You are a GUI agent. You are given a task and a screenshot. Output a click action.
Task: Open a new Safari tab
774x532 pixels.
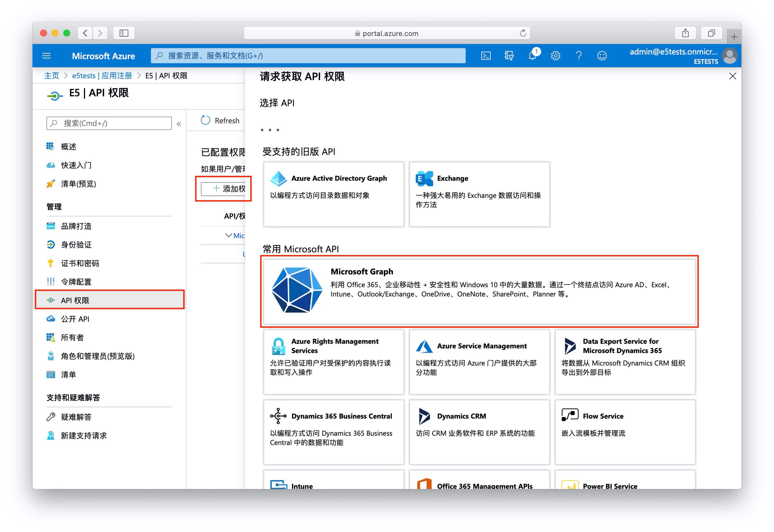click(x=734, y=37)
